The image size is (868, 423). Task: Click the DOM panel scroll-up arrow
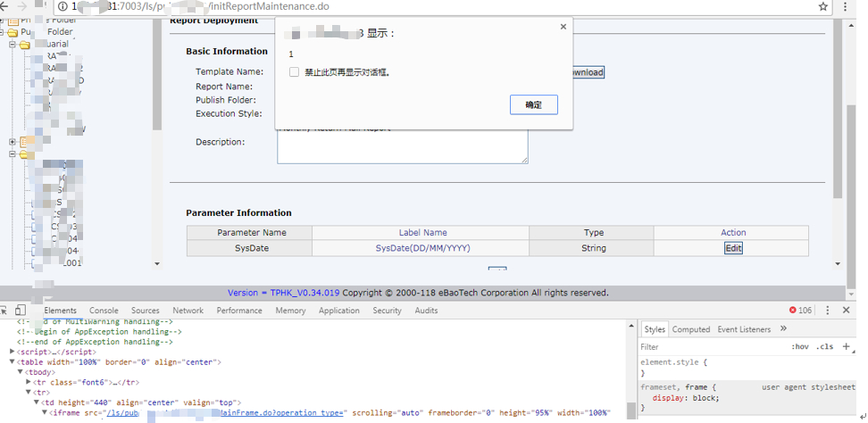tap(631, 327)
